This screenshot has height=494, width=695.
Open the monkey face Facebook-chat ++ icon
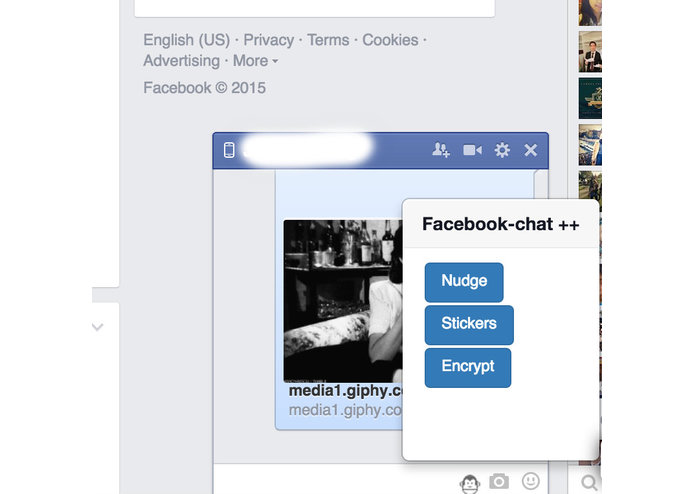pyautogui.click(x=470, y=484)
